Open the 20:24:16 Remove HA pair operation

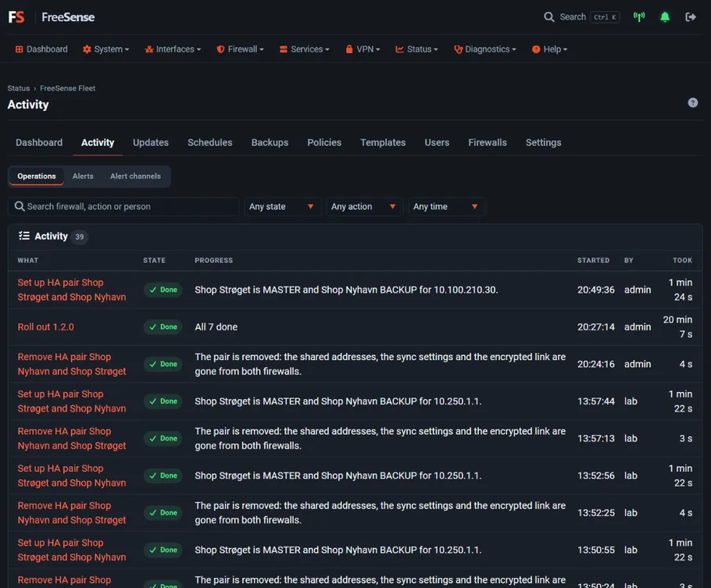(72, 364)
